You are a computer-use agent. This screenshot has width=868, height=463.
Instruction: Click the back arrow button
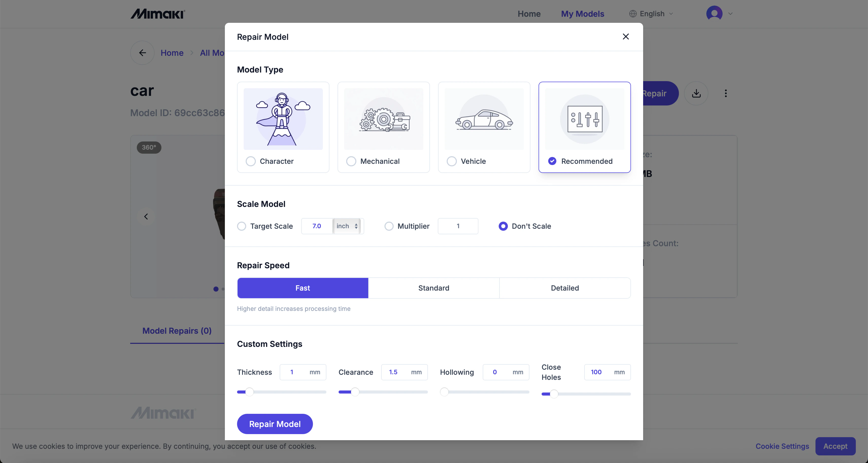[x=142, y=53]
